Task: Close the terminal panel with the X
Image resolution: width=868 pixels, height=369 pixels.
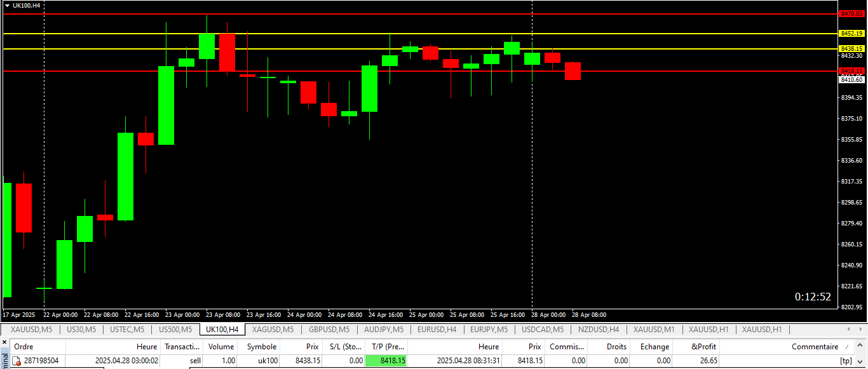Action: click(4, 342)
